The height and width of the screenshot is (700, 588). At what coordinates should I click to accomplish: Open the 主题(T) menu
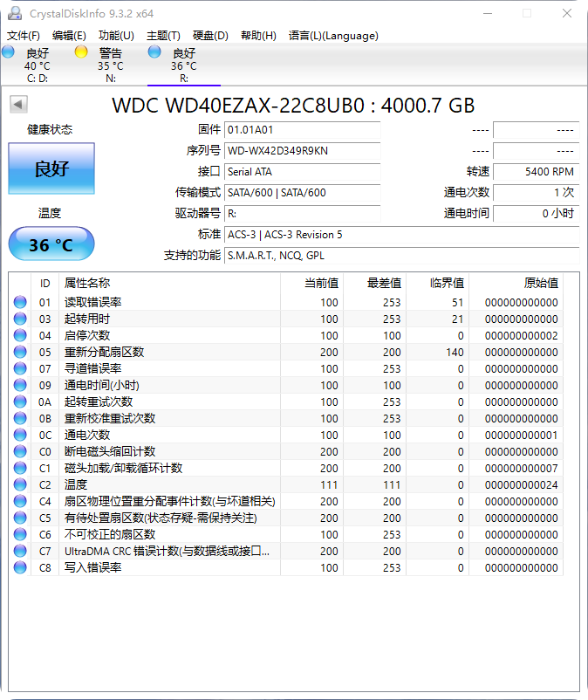pyautogui.click(x=163, y=36)
